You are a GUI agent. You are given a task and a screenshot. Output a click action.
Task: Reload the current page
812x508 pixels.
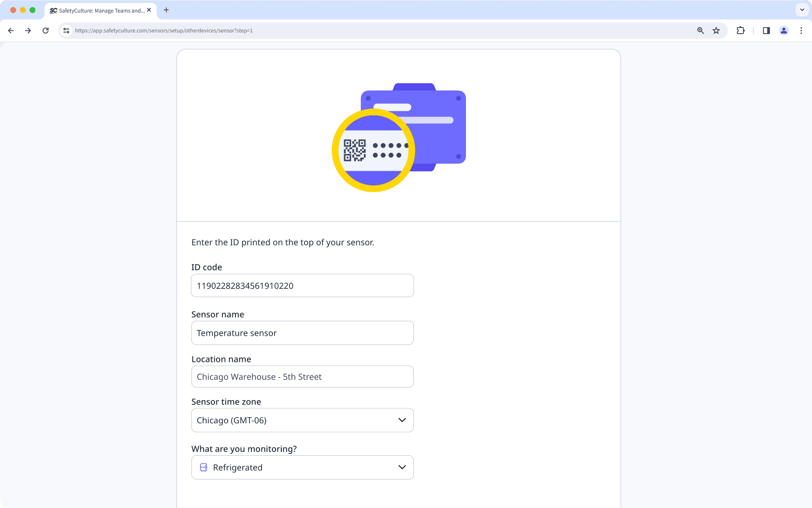coord(45,30)
